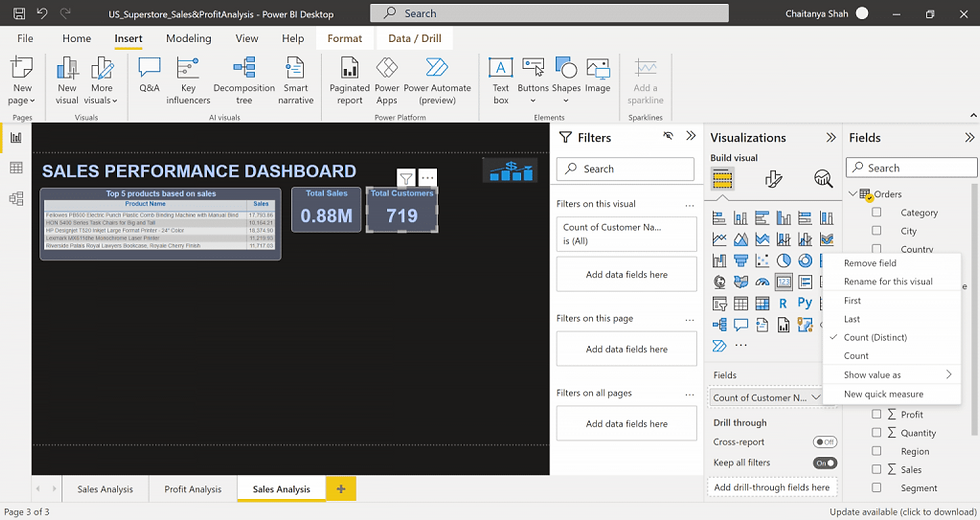Add a new page with plus button
The height and width of the screenshot is (520, 980).
341,489
